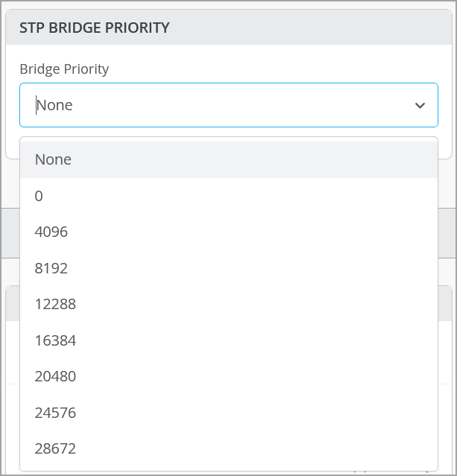Viewport: 457px width, 476px height.
Task: Choose the 28672 priority value
Action: tap(55, 448)
